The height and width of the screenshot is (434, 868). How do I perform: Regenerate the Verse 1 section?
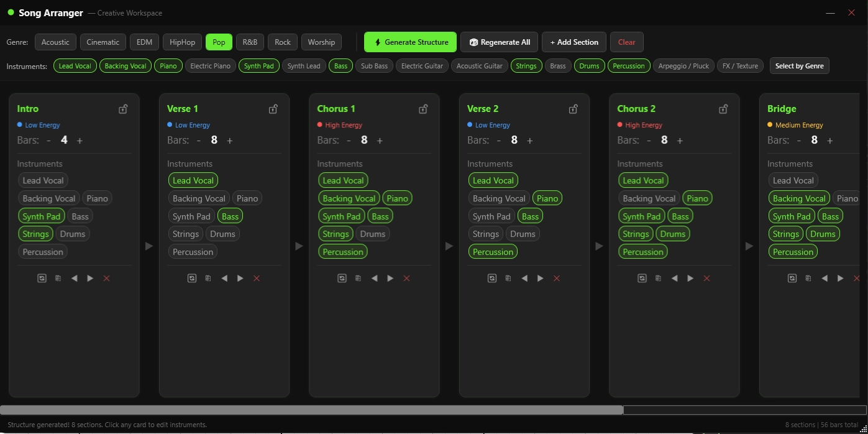[x=192, y=278]
